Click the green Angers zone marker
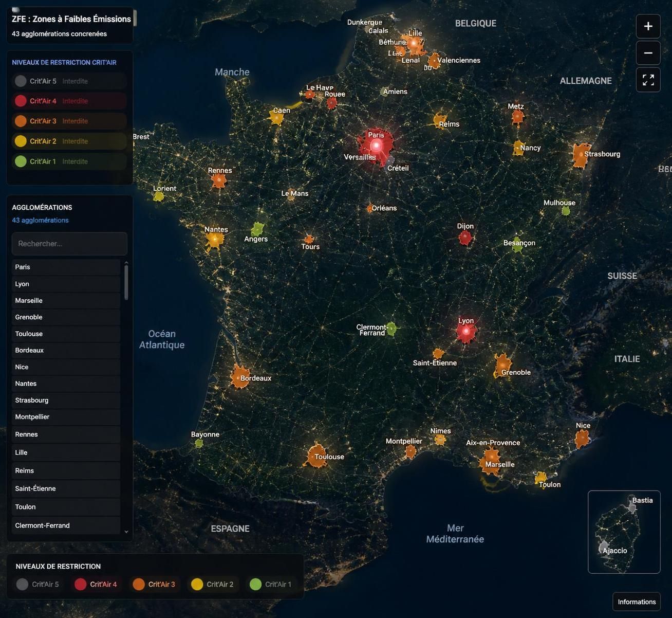The width and height of the screenshot is (672, 618). point(257,229)
